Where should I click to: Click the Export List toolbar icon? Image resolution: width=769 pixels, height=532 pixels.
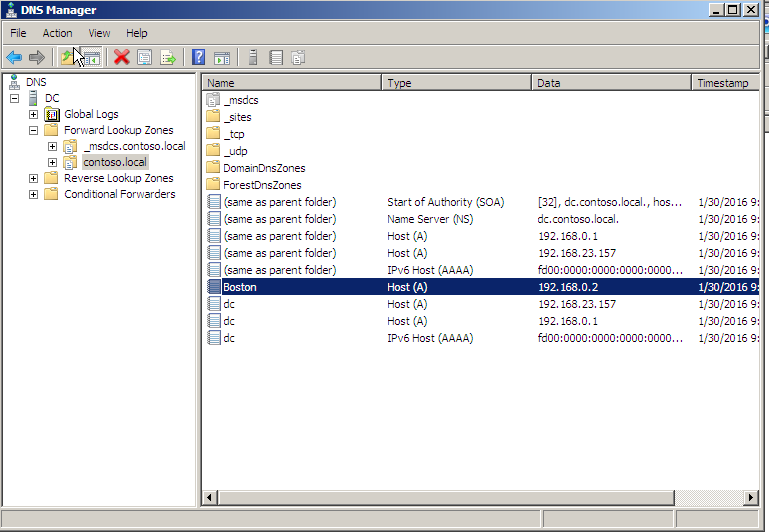coord(168,57)
